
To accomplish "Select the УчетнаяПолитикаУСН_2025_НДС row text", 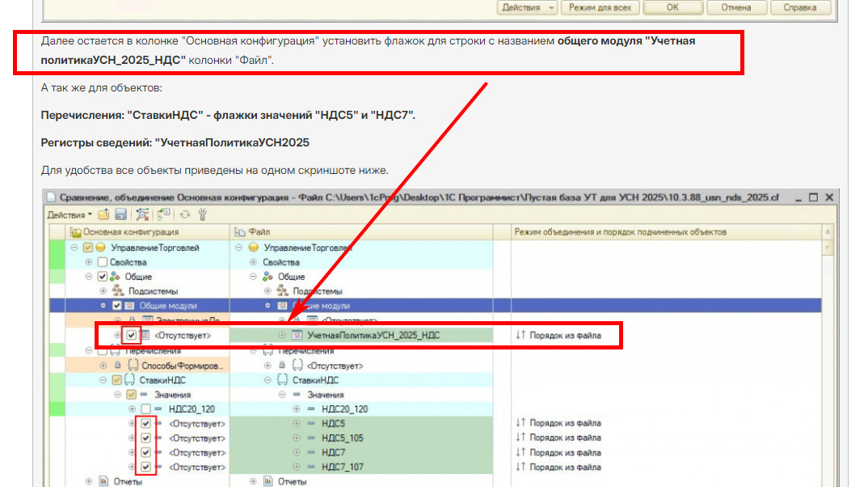I will (373, 335).
